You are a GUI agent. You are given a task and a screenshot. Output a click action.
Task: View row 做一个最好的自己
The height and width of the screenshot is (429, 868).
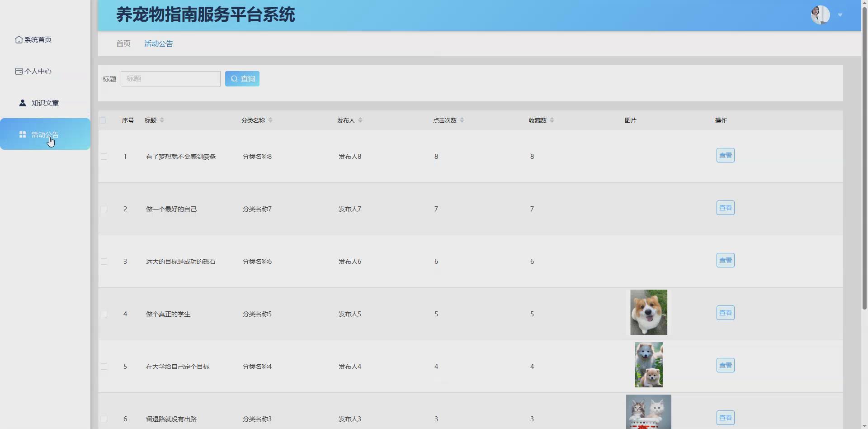click(726, 208)
